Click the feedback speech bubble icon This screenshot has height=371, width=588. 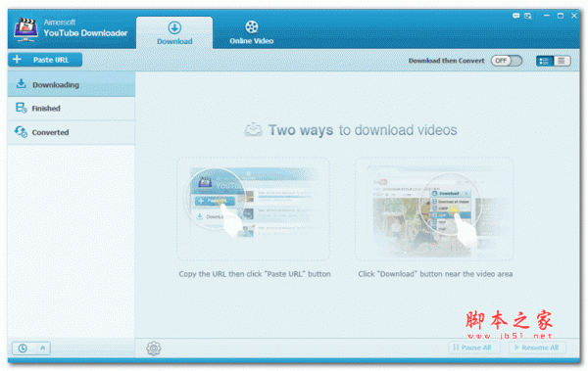[516, 16]
